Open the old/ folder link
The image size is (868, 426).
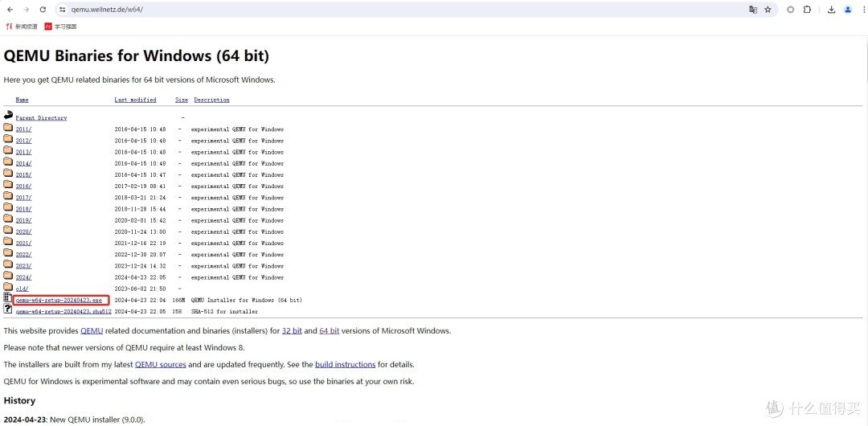pos(22,289)
